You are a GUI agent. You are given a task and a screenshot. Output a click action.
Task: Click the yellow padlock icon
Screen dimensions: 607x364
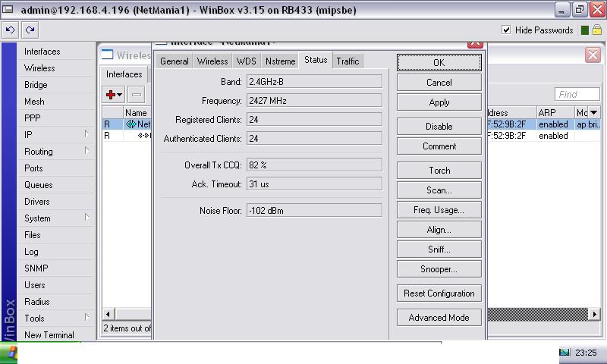click(597, 30)
